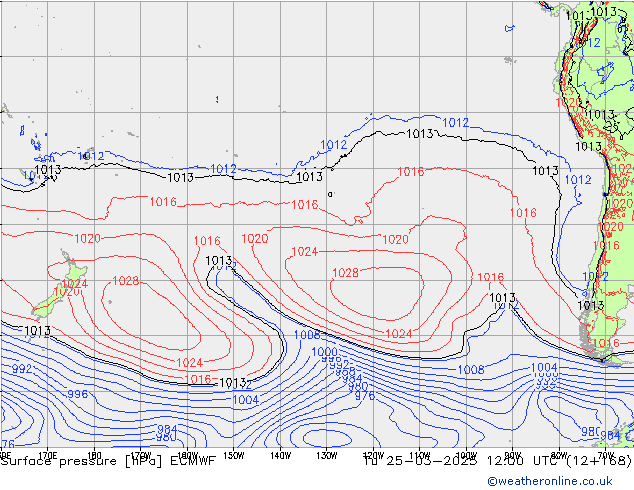This screenshot has height=490, width=634.
Task: Click the 170E longitude axis label
Action: point(47,456)
